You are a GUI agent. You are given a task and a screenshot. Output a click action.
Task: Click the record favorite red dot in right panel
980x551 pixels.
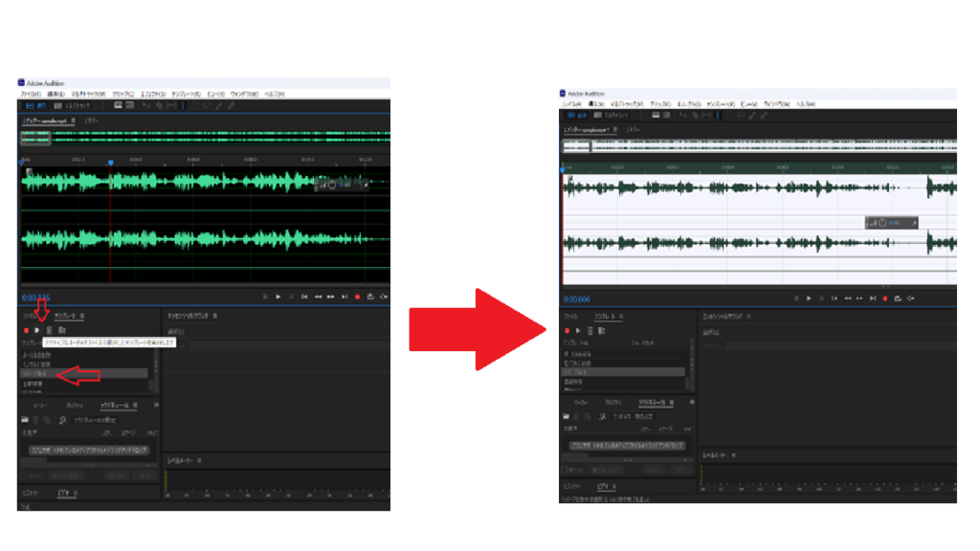click(566, 330)
